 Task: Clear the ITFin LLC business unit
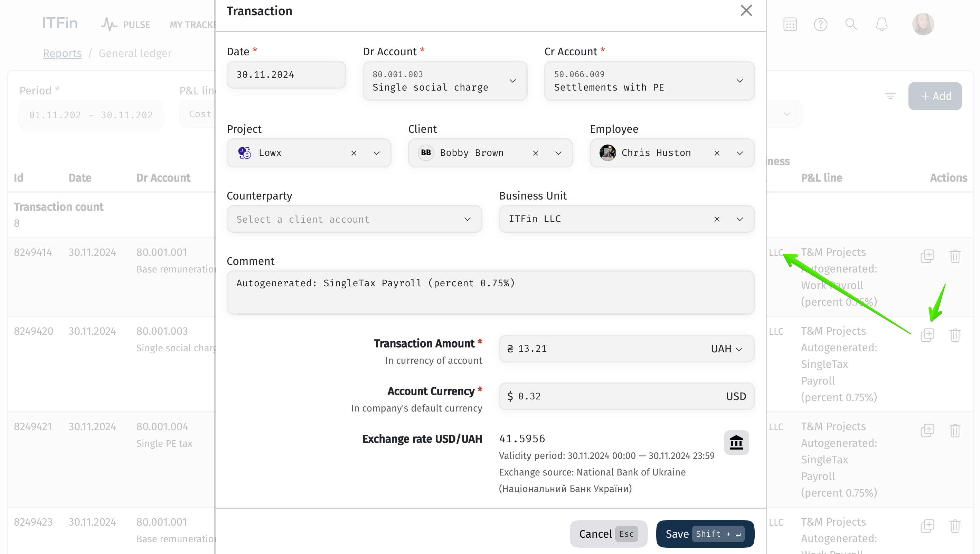(x=717, y=219)
